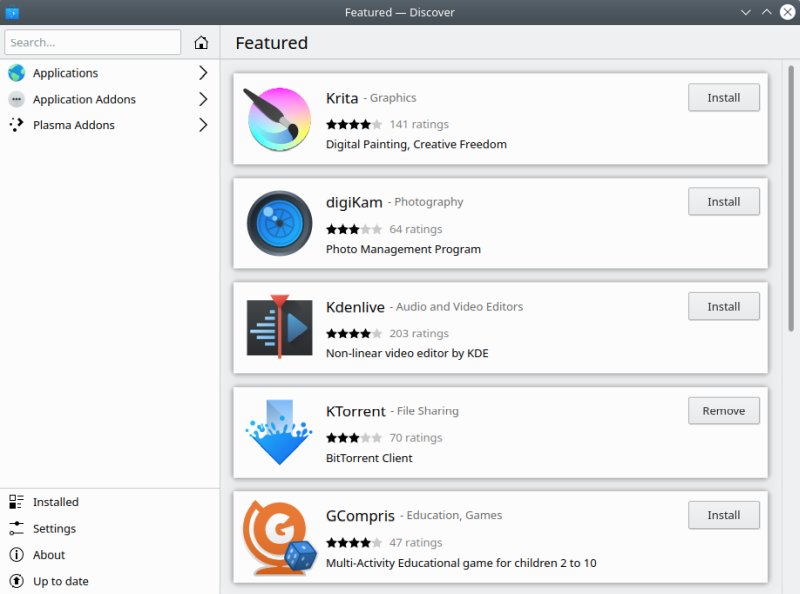
Task: Click the star rating under digiKam
Action: pos(353,229)
